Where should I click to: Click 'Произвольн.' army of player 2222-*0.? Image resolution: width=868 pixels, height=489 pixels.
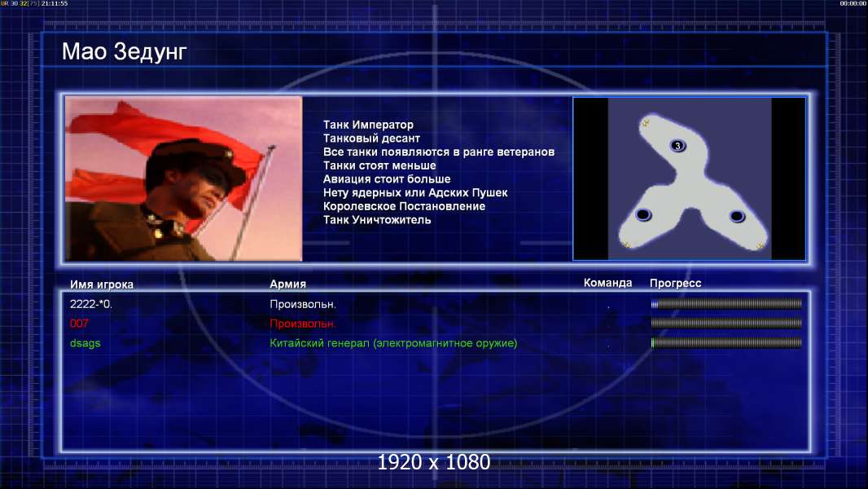click(x=303, y=304)
